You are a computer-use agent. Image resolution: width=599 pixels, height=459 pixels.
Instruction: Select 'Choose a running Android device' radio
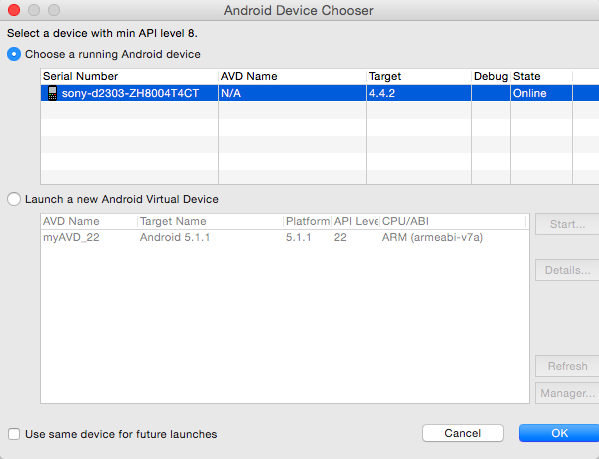pos(14,54)
